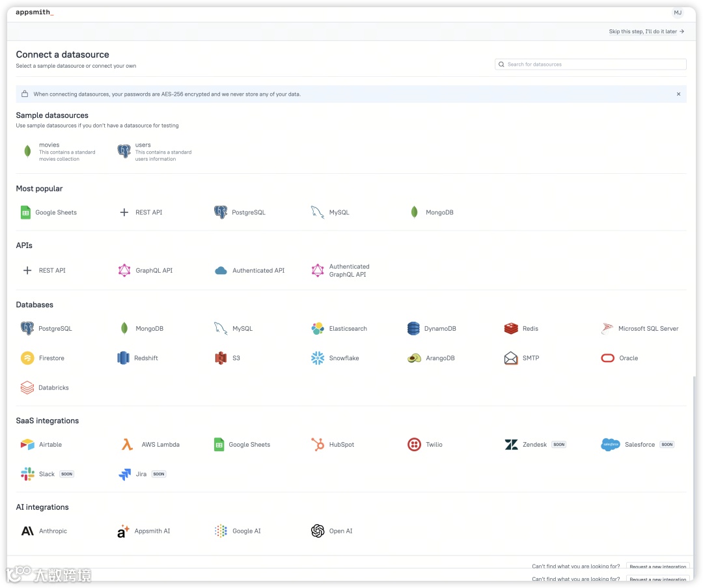Choose REST API under Most popular
703x588 pixels.
pos(141,212)
